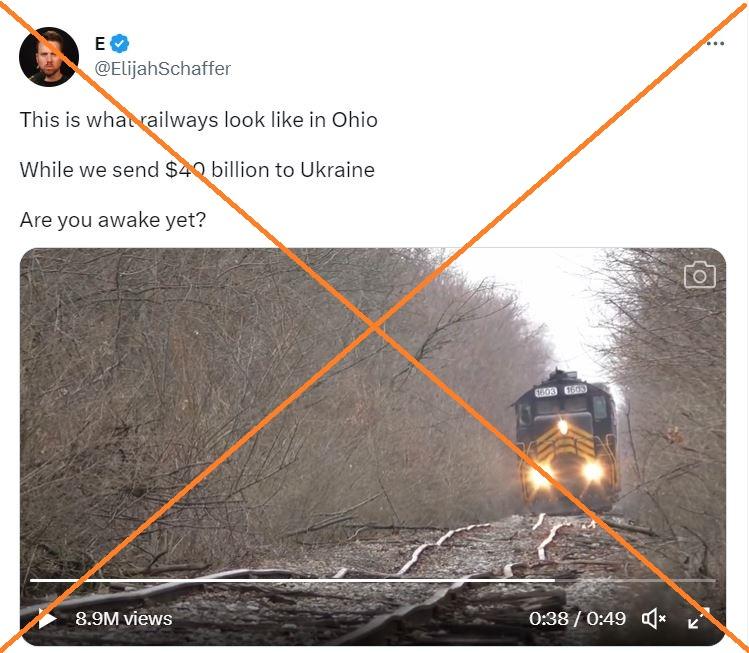Click the played portion of the video progress bar
The image size is (749, 653).
point(292,580)
